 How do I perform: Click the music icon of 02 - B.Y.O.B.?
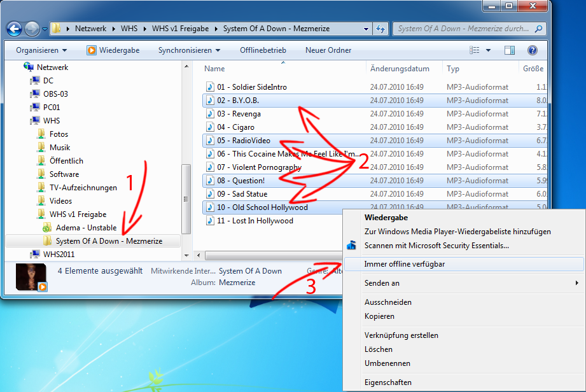pyautogui.click(x=210, y=101)
